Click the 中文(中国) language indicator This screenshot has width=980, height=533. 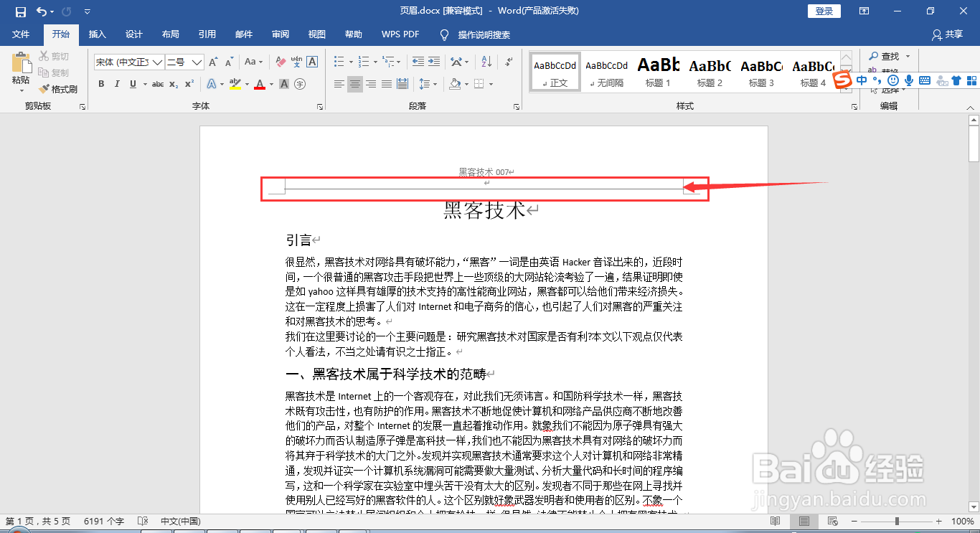point(180,522)
